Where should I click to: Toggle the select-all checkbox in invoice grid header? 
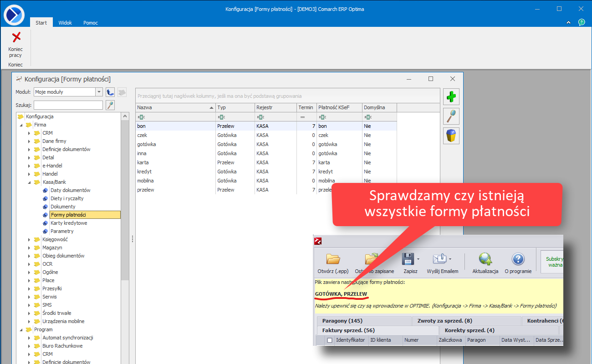tap(330, 340)
